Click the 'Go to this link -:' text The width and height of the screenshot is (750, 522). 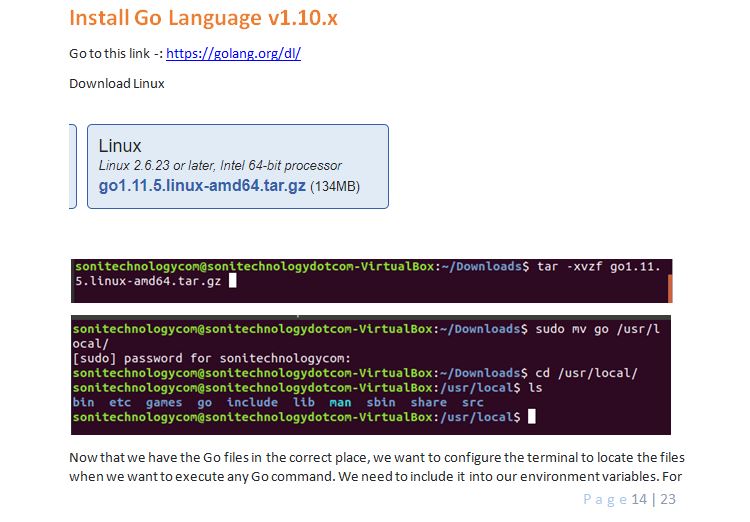[116, 53]
